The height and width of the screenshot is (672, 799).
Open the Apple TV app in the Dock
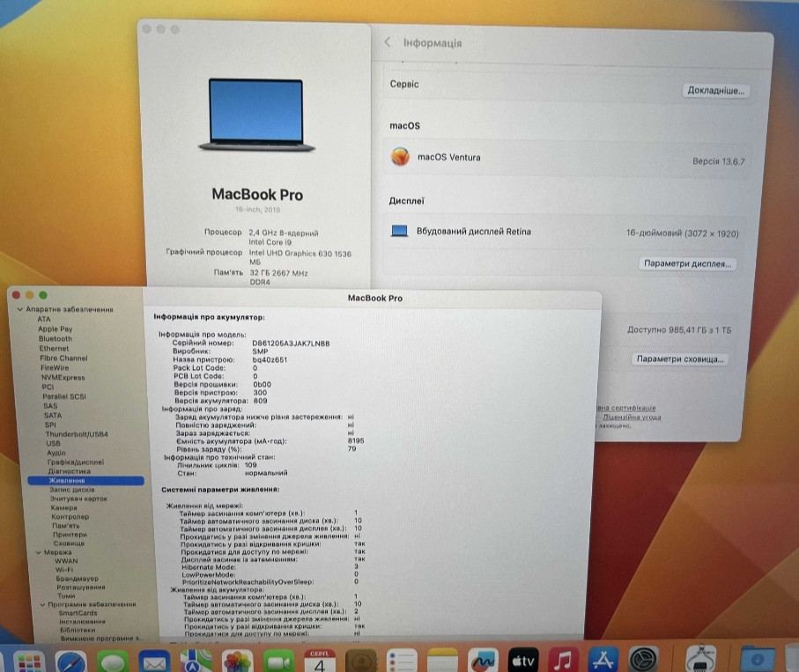[x=522, y=660]
